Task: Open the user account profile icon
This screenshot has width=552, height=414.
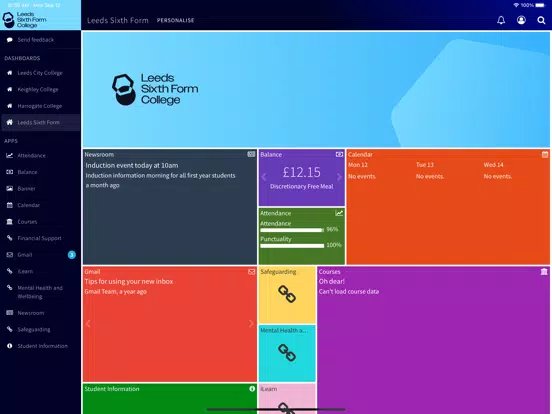Action: [521, 20]
